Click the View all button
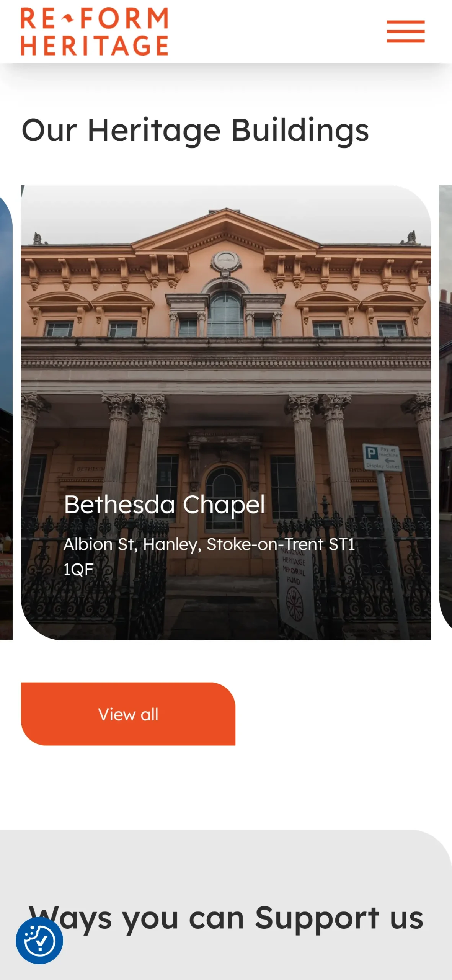The width and height of the screenshot is (452, 980). (x=128, y=714)
